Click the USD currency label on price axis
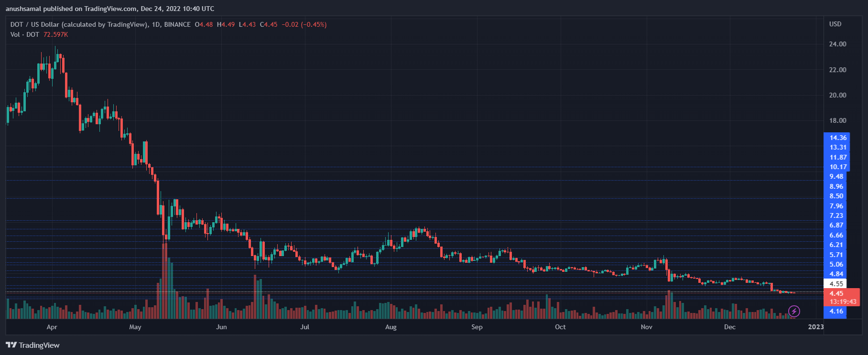This screenshot has height=355, width=868. (x=835, y=24)
